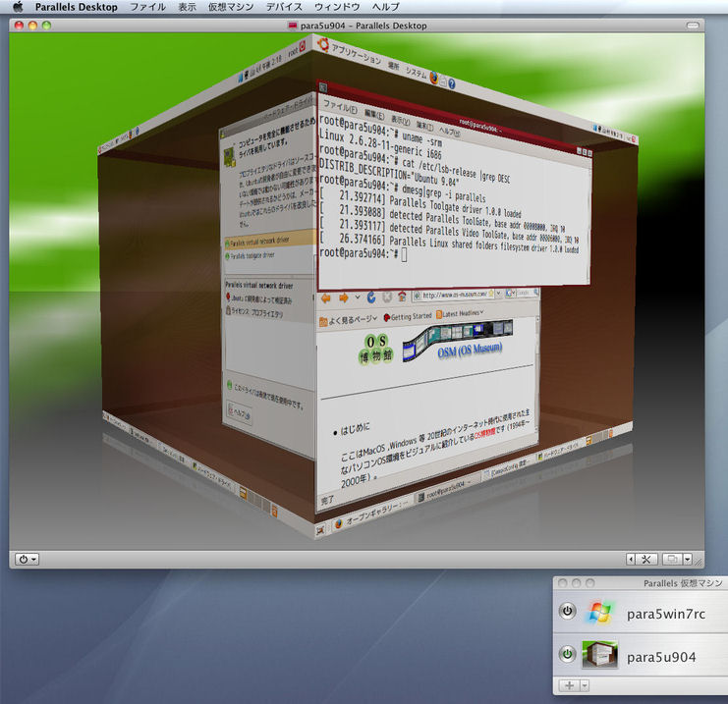Click the os-museum.com URL field
Viewport: 728px width, 704px height.
(x=454, y=295)
